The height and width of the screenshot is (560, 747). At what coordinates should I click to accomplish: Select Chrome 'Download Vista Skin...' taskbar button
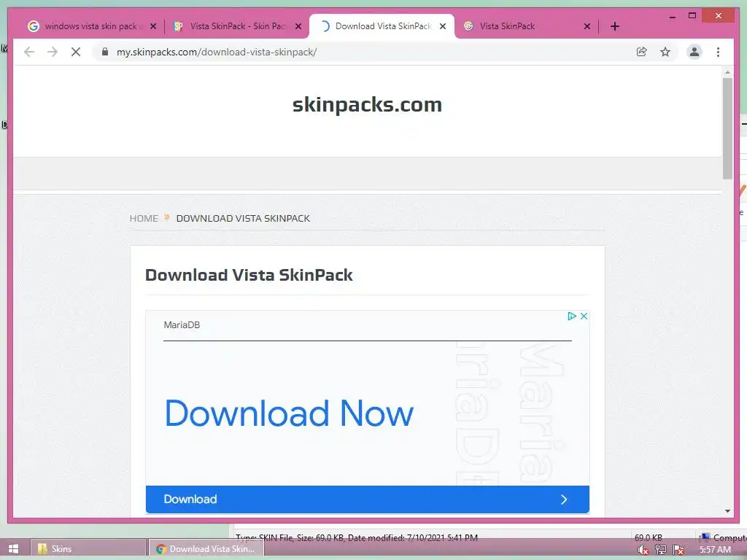206,548
